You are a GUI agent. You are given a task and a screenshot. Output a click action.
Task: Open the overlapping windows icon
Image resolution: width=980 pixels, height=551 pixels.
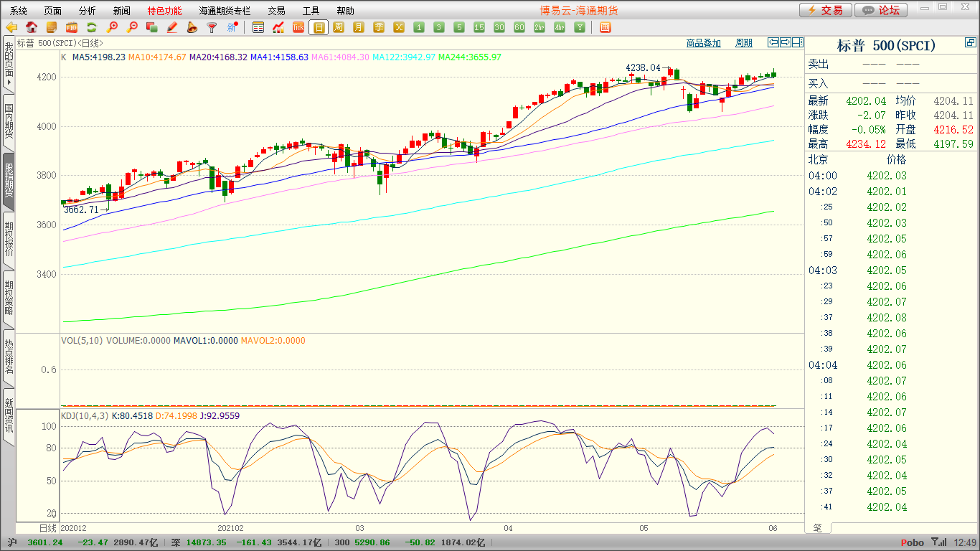tap(151, 27)
